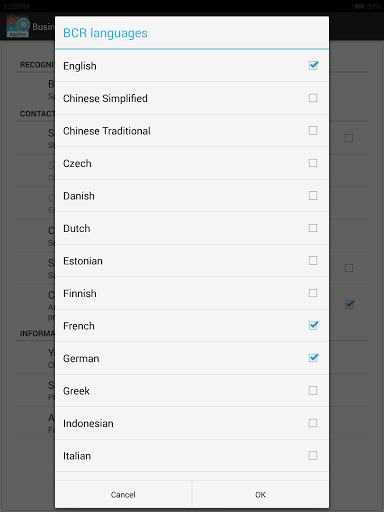
Task: Select the Indonesian checkbox
Action: click(313, 423)
